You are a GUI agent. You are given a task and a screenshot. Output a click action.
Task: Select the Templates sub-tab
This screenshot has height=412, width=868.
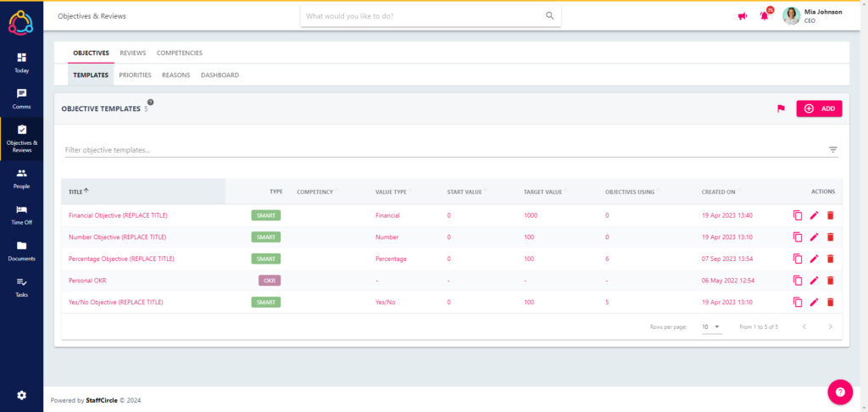tap(91, 75)
